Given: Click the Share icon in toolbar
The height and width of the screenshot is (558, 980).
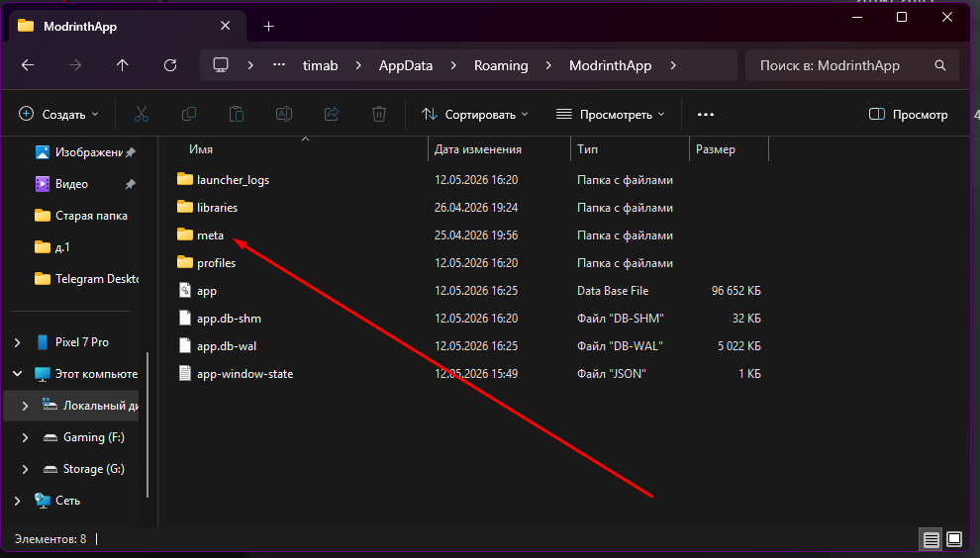Looking at the screenshot, I should [x=332, y=115].
